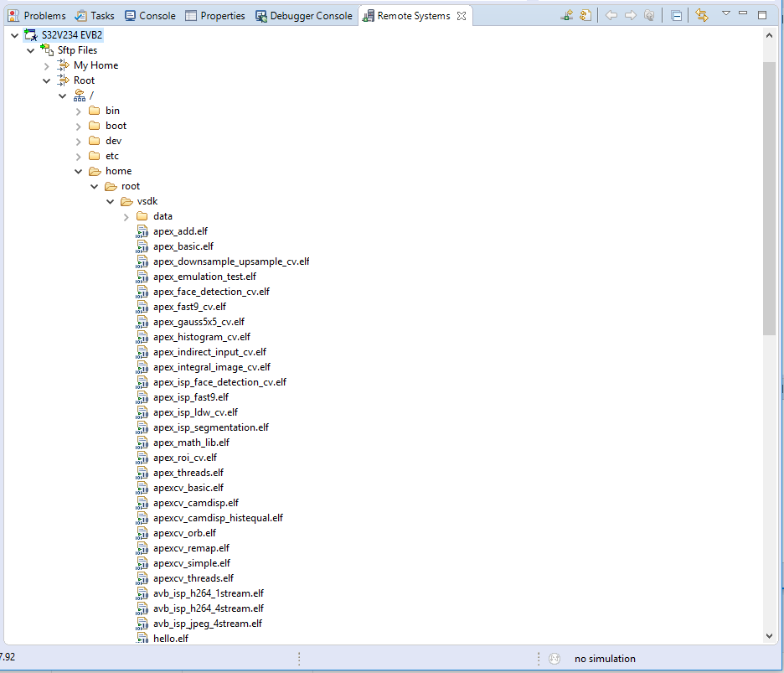Click the root drive icon beside slash
The height and width of the screenshot is (673, 784).
[80, 96]
